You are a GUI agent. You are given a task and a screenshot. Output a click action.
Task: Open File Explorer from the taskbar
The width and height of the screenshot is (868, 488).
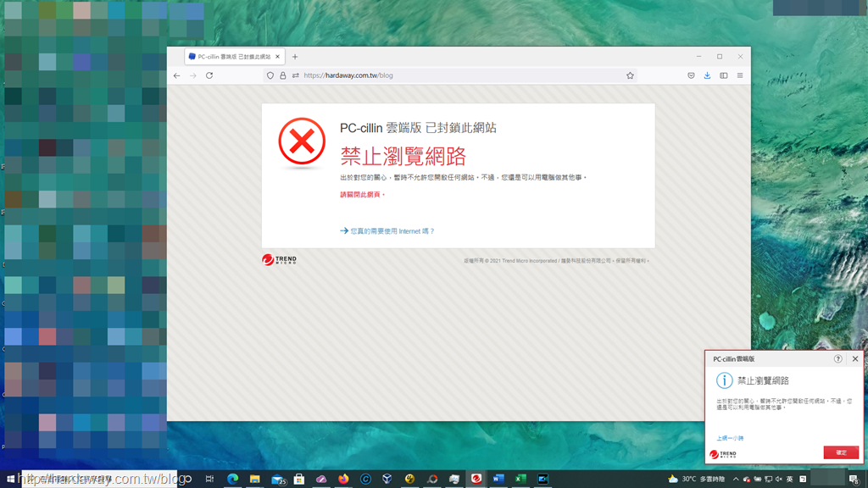(x=254, y=480)
